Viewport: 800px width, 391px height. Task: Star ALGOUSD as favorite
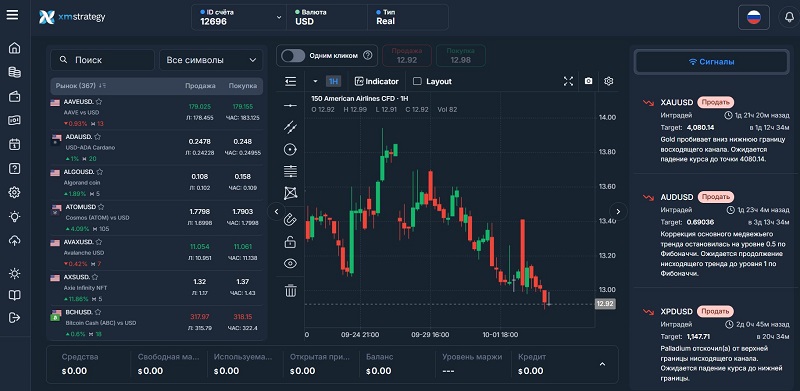(x=100, y=172)
